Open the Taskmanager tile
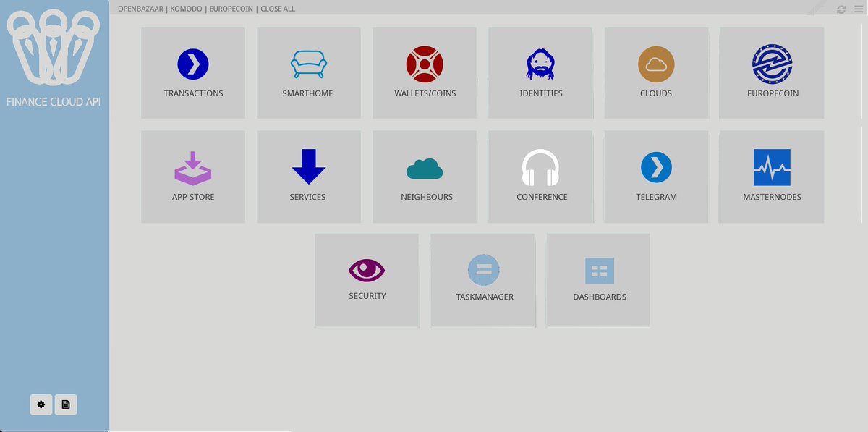Viewport: 868px width, 432px height. 482,280
